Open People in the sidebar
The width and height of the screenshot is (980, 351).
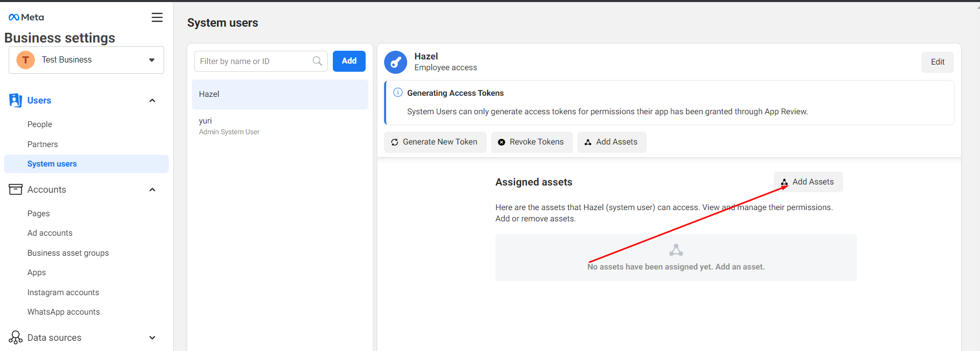pos(39,125)
